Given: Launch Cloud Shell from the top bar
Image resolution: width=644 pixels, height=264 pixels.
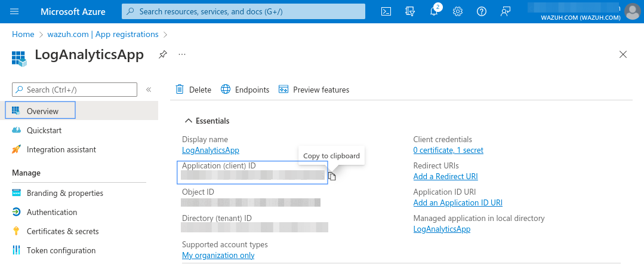Looking at the screenshot, I should (386, 11).
